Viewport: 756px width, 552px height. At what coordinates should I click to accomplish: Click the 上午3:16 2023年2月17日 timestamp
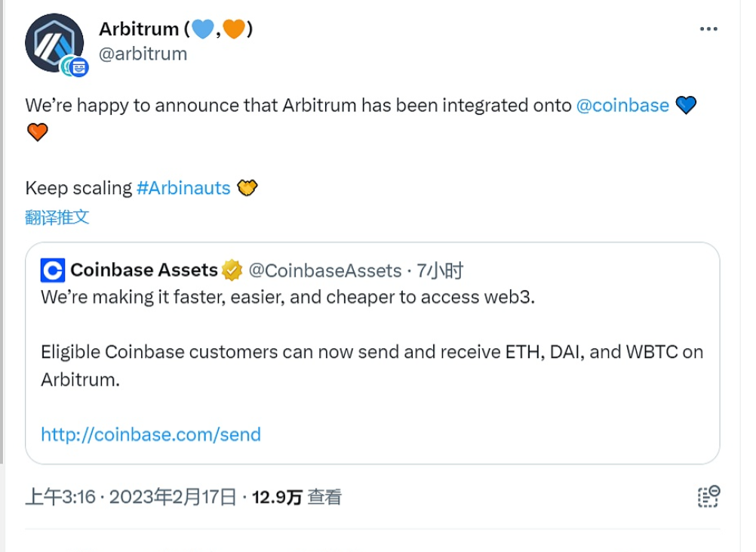(x=131, y=496)
